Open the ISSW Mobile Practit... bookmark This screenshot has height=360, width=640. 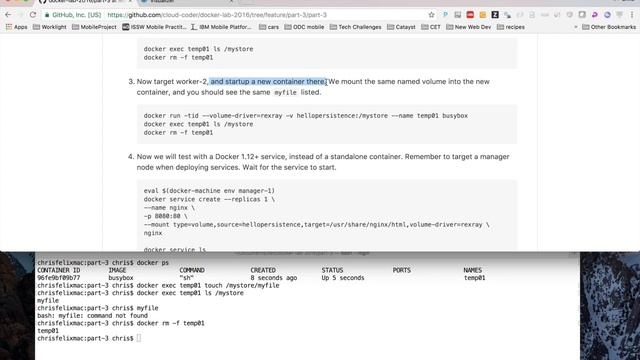point(154,27)
